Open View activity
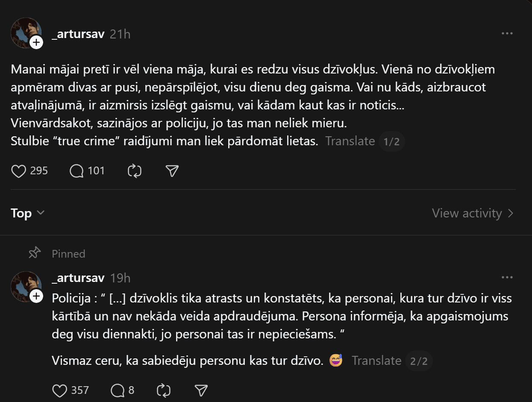 click(472, 213)
